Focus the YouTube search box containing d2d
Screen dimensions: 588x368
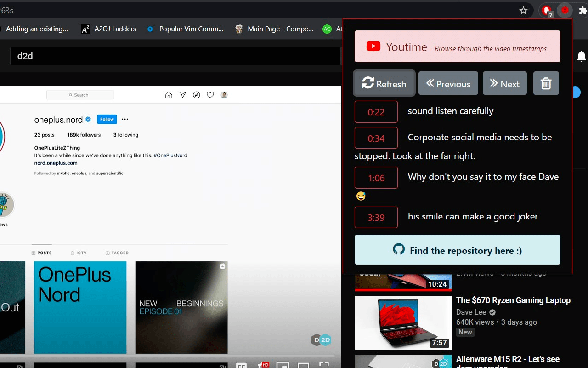click(x=175, y=56)
